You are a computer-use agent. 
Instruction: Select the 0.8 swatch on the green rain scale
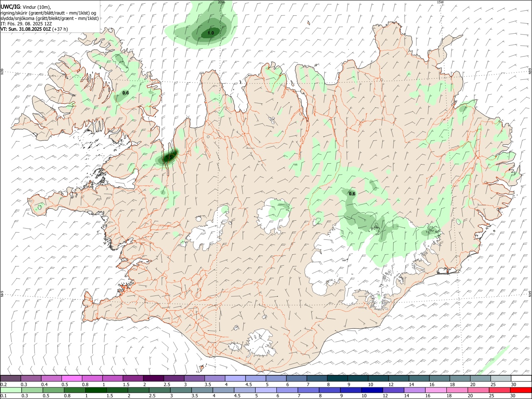tap(74, 390)
